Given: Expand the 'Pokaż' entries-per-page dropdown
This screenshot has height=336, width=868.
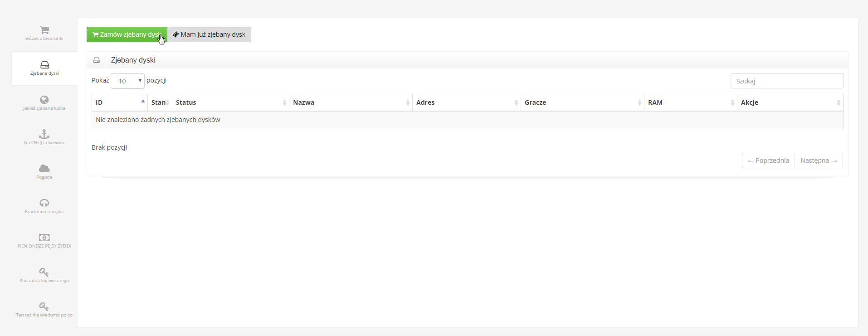Looking at the screenshot, I should (127, 81).
